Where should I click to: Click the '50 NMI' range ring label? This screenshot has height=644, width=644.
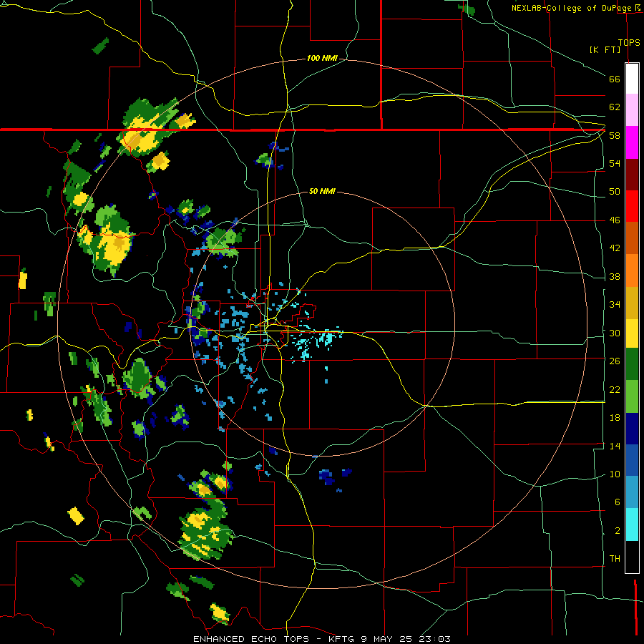coord(322,191)
